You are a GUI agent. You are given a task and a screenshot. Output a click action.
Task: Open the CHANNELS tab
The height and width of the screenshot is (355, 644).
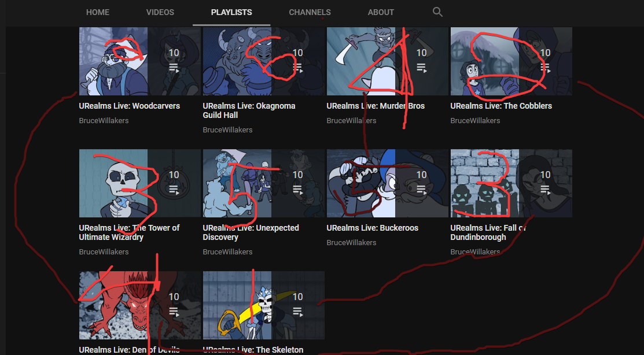[x=310, y=12]
